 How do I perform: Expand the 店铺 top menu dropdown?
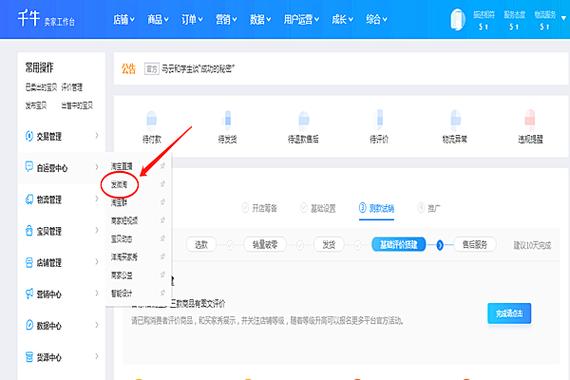coord(124,19)
